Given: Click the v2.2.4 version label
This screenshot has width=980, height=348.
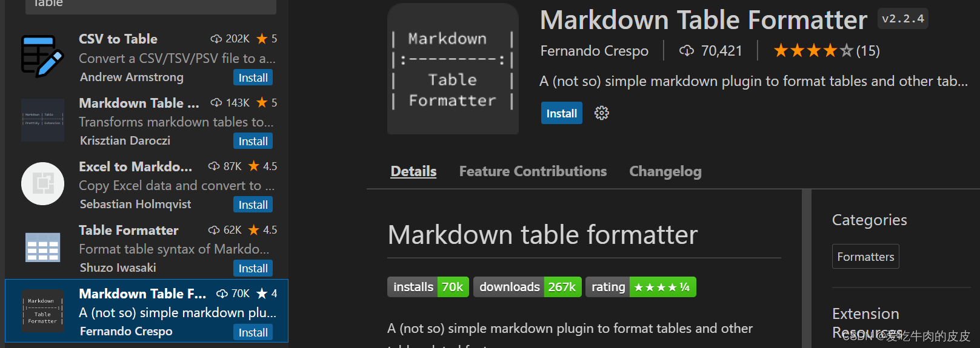Looking at the screenshot, I should tap(903, 19).
